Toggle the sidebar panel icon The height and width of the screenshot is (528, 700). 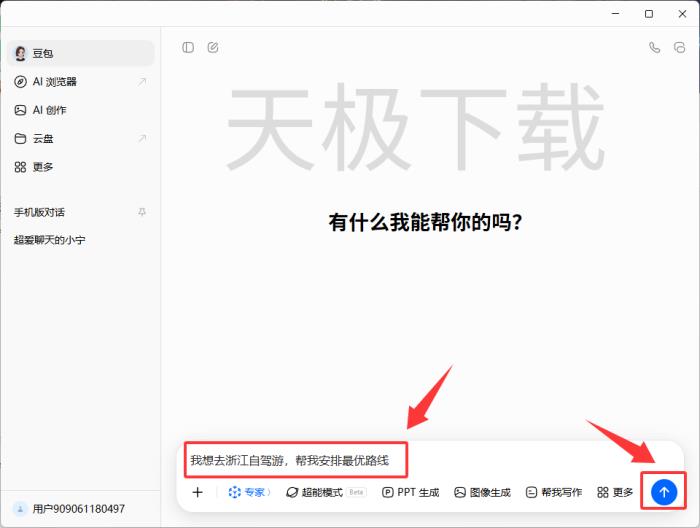[x=188, y=47]
